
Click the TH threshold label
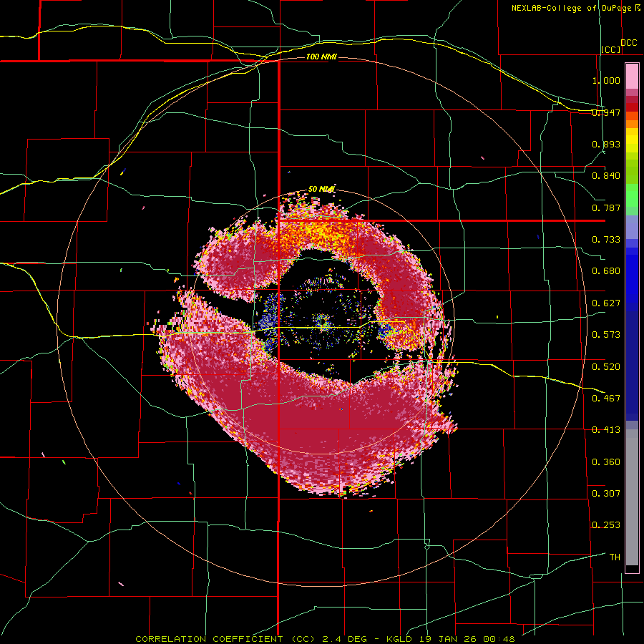615,557
